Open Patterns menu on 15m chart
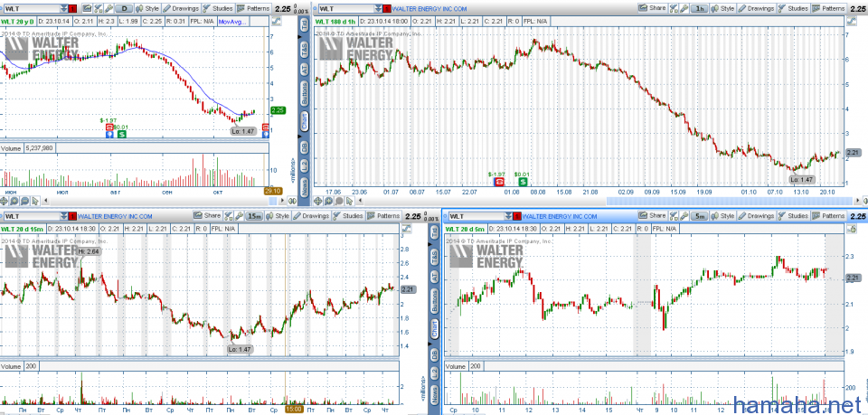 click(384, 216)
